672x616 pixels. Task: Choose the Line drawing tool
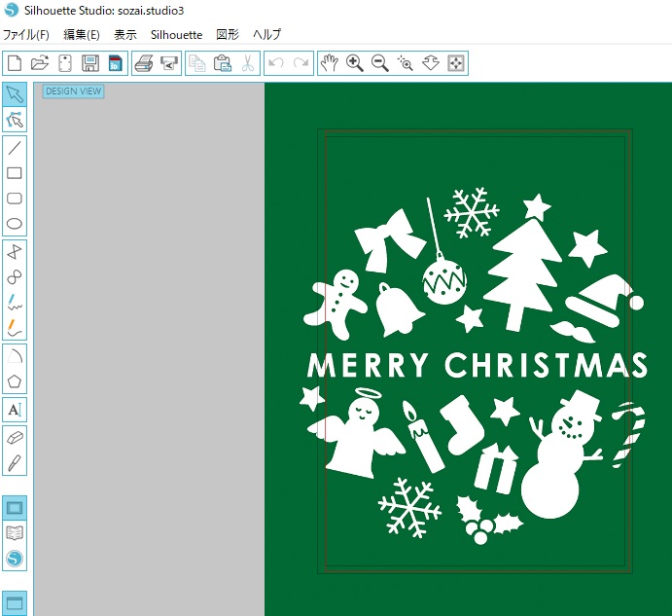pyautogui.click(x=15, y=148)
